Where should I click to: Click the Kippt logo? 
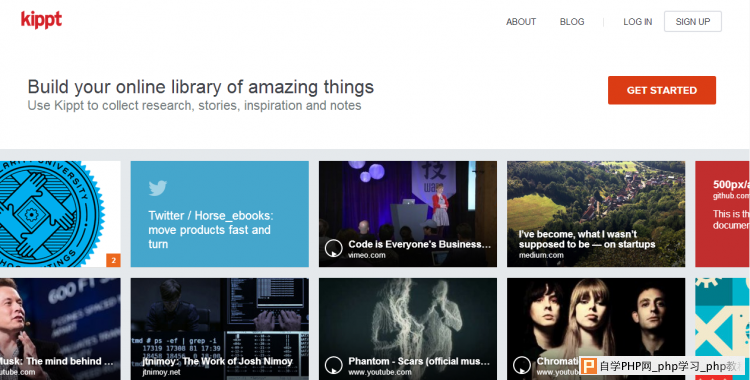41,20
